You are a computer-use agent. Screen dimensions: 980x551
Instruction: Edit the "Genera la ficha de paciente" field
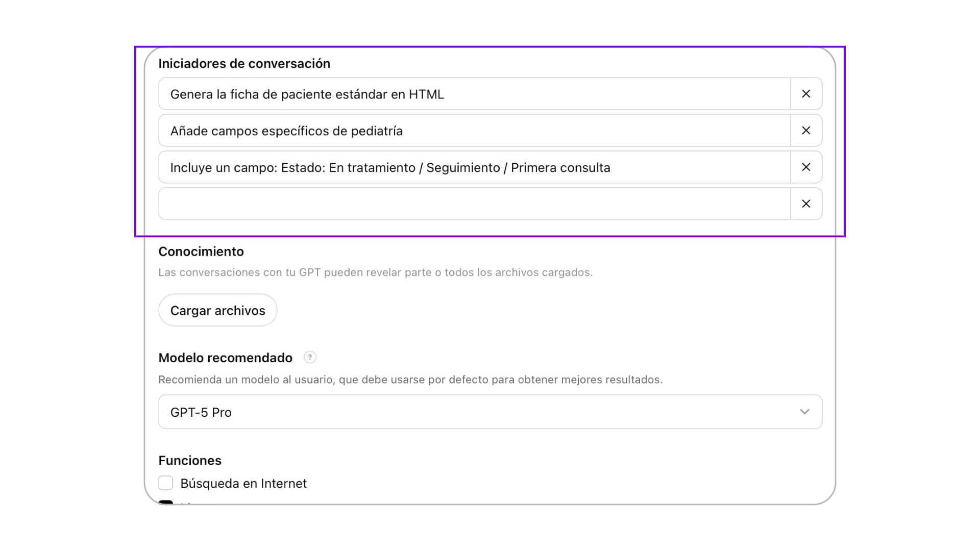click(x=475, y=94)
